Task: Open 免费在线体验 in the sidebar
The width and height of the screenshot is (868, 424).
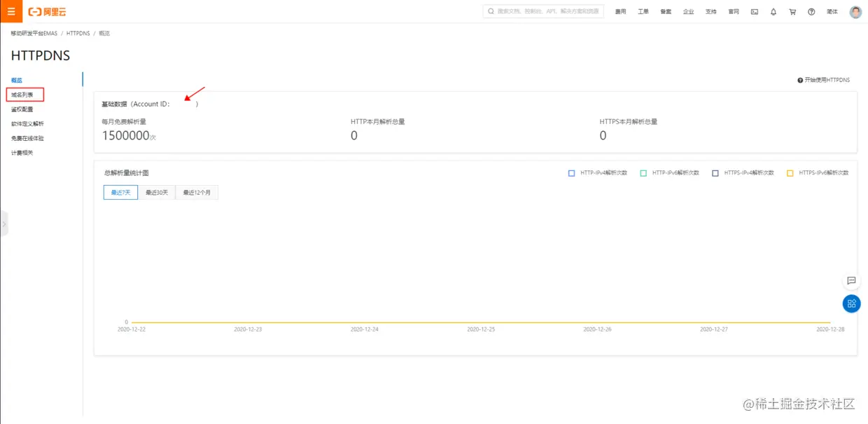Action: click(27, 138)
